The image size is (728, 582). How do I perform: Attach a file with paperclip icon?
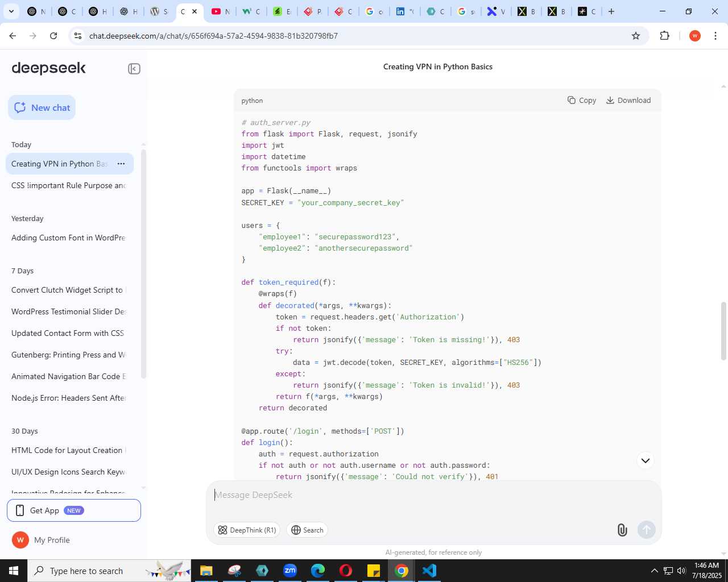(x=622, y=530)
